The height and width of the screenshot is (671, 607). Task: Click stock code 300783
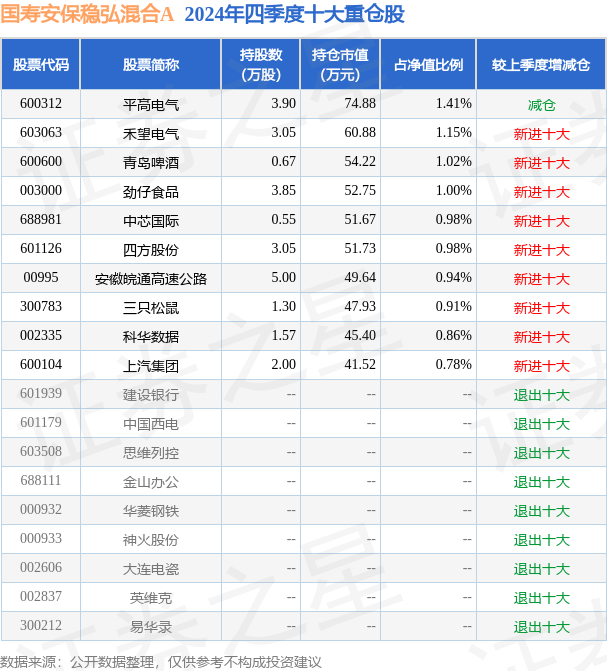point(41,307)
